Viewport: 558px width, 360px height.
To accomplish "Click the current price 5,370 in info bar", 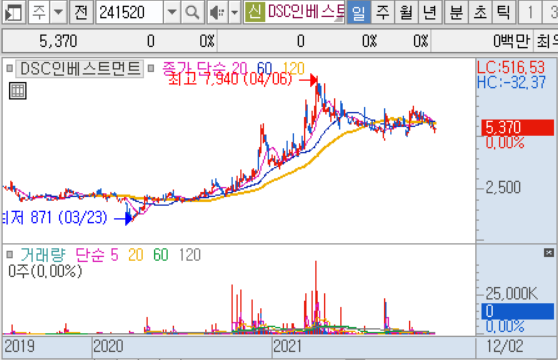I will tap(58, 41).
